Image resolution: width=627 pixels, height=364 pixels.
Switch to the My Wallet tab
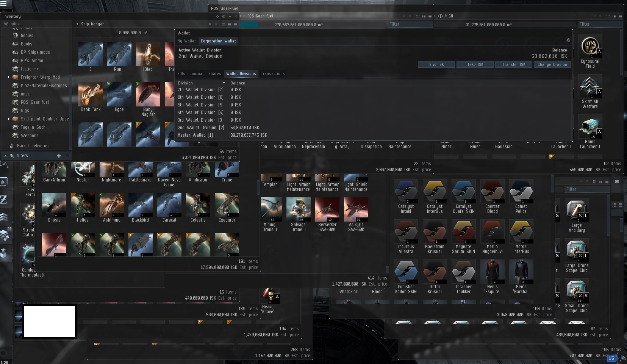(x=187, y=41)
